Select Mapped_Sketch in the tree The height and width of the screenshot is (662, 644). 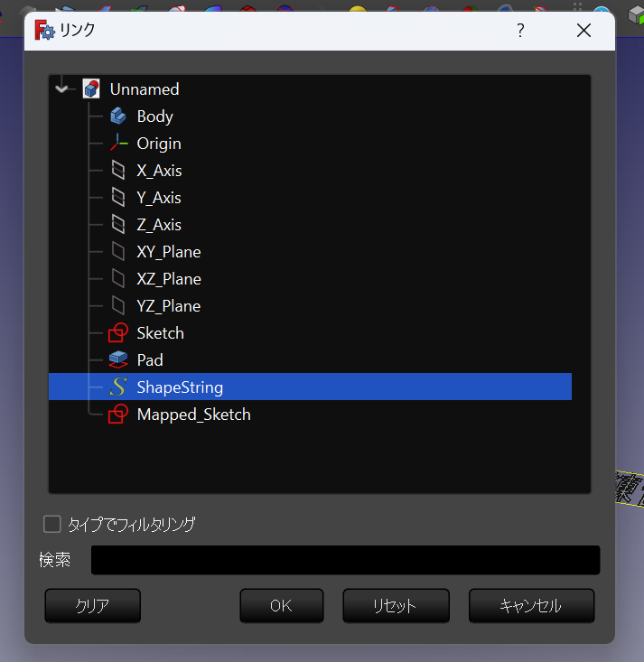pyautogui.click(x=194, y=415)
